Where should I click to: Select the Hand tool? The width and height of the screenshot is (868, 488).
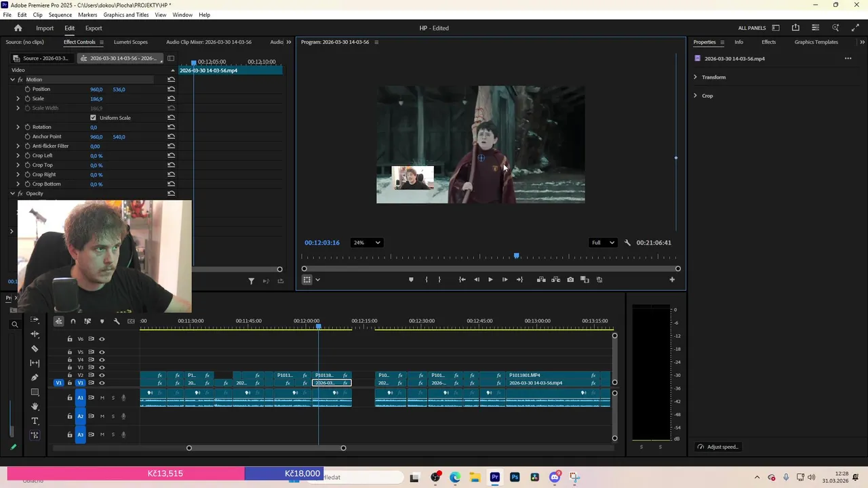click(x=35, y=407)
